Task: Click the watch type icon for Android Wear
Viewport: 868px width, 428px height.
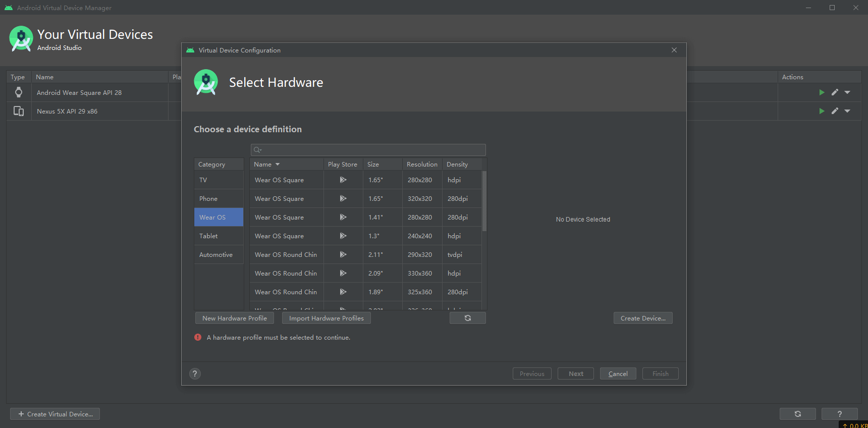Action: [x=19, y=92]
